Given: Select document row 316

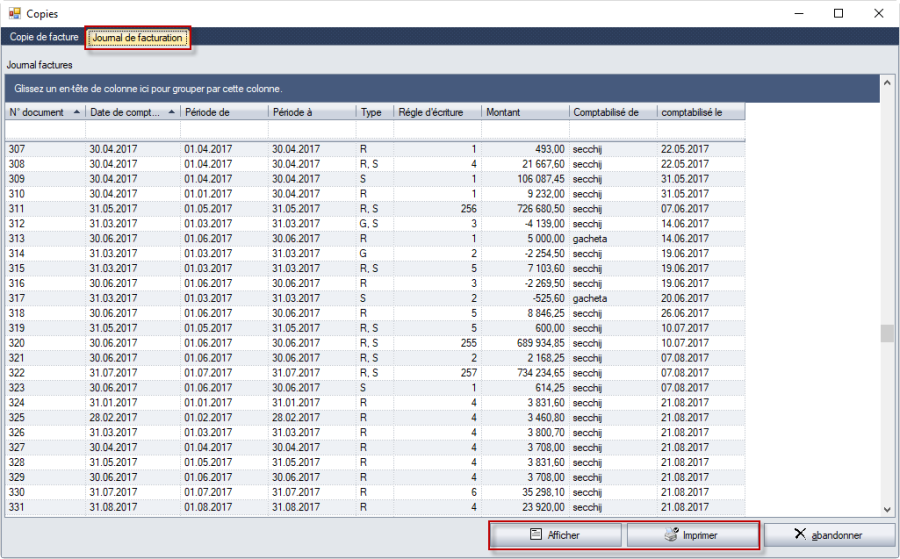Looking at the screenshot, I should click(x=375, y=284).
